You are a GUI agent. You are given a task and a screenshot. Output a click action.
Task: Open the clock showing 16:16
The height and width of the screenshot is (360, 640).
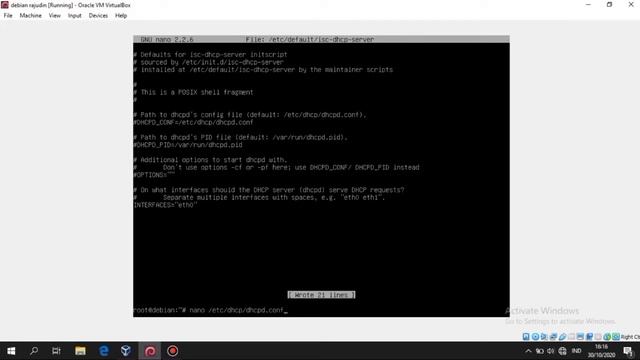[x=601, y=351]
